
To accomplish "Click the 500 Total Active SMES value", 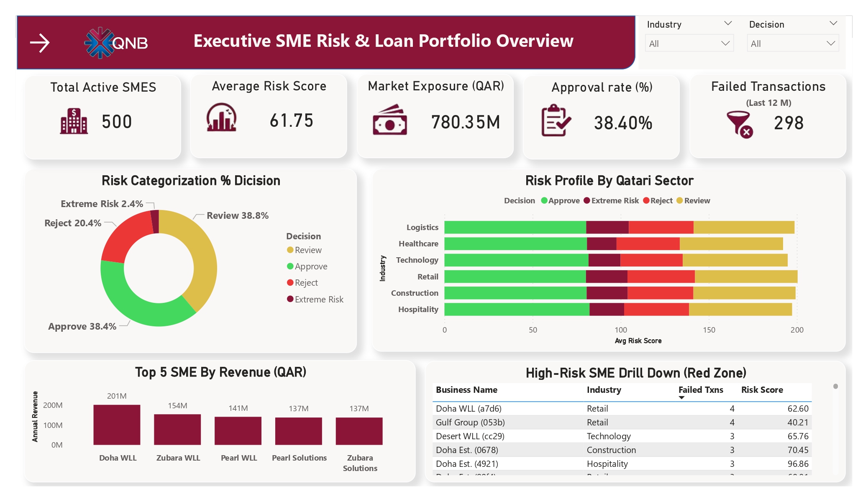I will pyautogui.click(x=117, y=122).
